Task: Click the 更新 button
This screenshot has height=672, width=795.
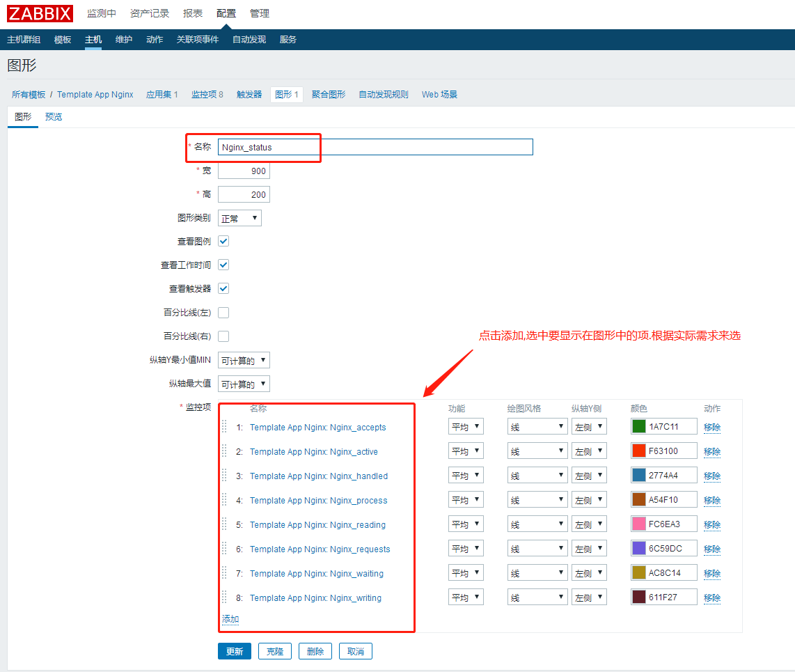Action: tap(235, 651)
